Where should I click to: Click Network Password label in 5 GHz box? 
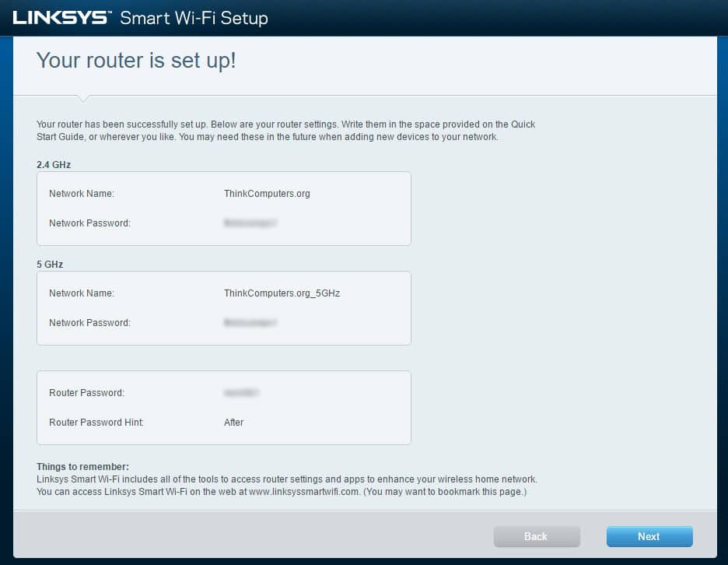(89, 322)
